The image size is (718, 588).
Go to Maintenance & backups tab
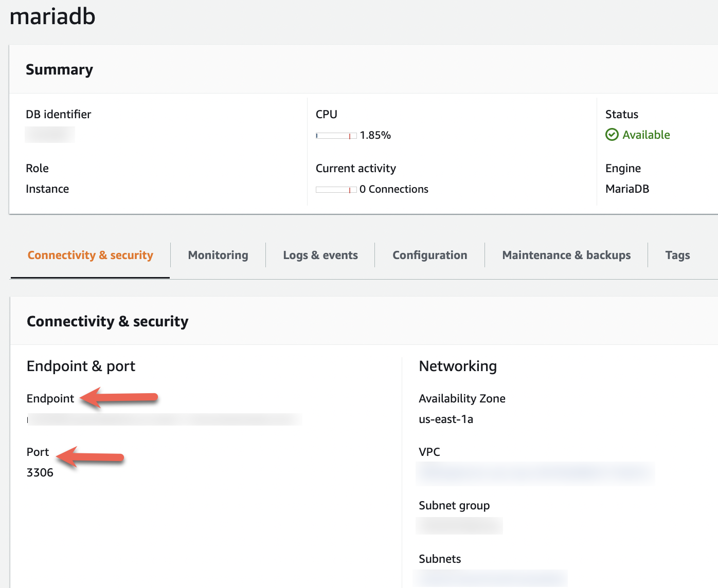click(566, 255)
